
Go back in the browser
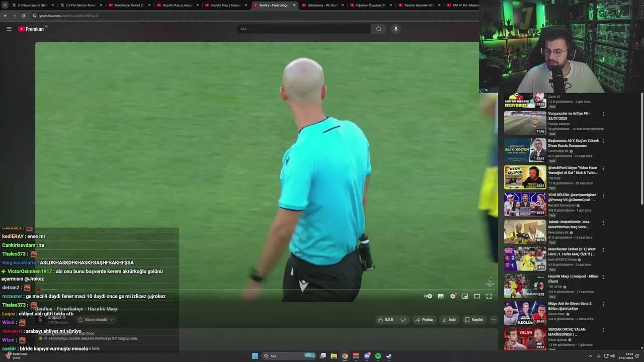point(6,16)
